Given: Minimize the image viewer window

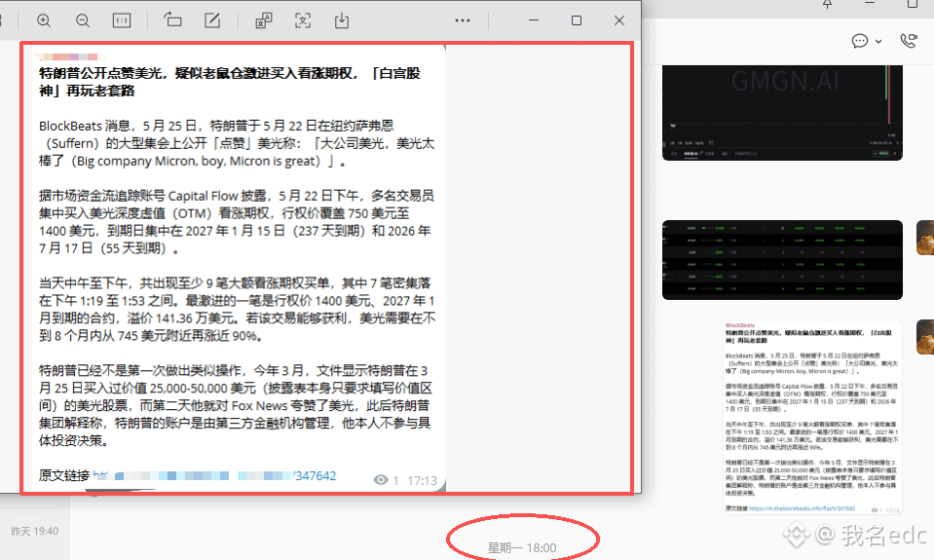Looking at the screenshot, I should point(534,20).
